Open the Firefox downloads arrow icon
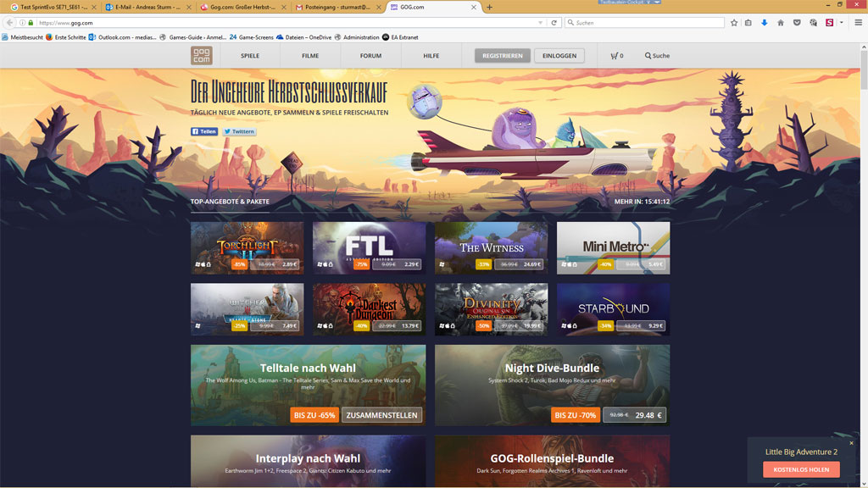This screenshot has width=868, height=488. tap(765, 23)
